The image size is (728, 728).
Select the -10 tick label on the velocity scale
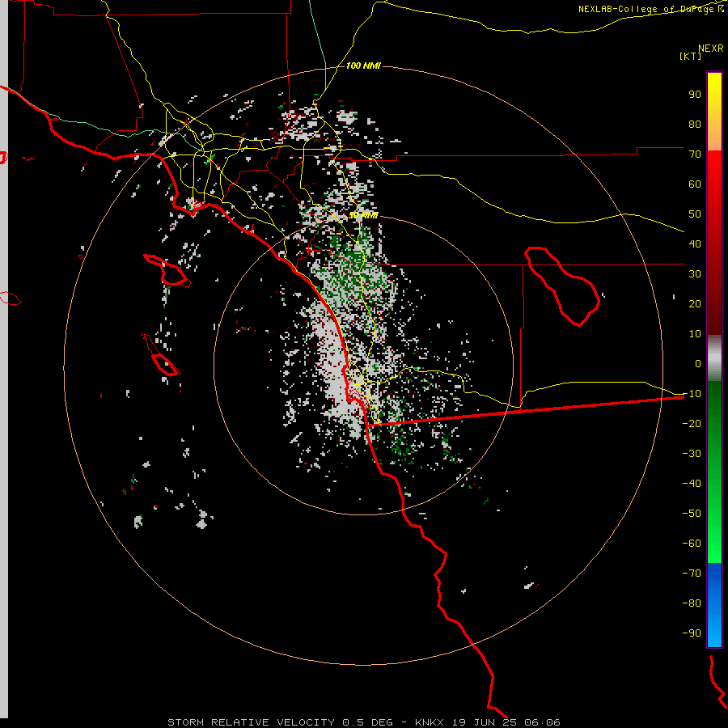692,394
